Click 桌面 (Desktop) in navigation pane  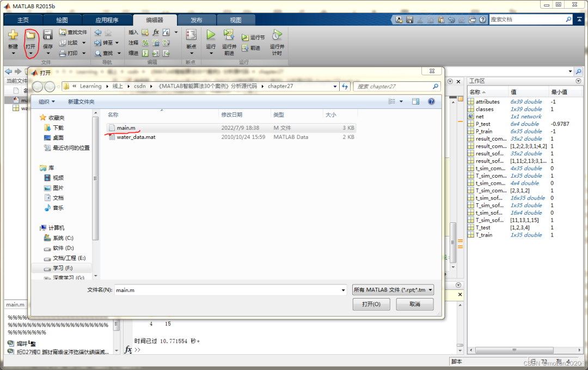pos(54,138)
